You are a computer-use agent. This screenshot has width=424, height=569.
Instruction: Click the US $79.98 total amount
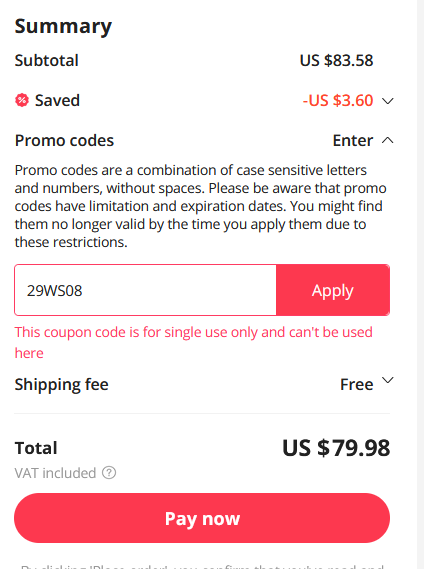click(x=336, y=448)
